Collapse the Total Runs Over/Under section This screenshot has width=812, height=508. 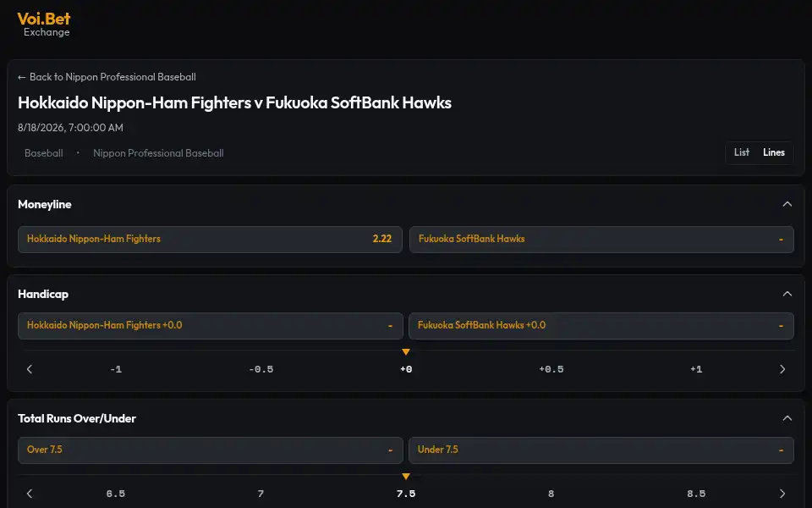[787, 418]
